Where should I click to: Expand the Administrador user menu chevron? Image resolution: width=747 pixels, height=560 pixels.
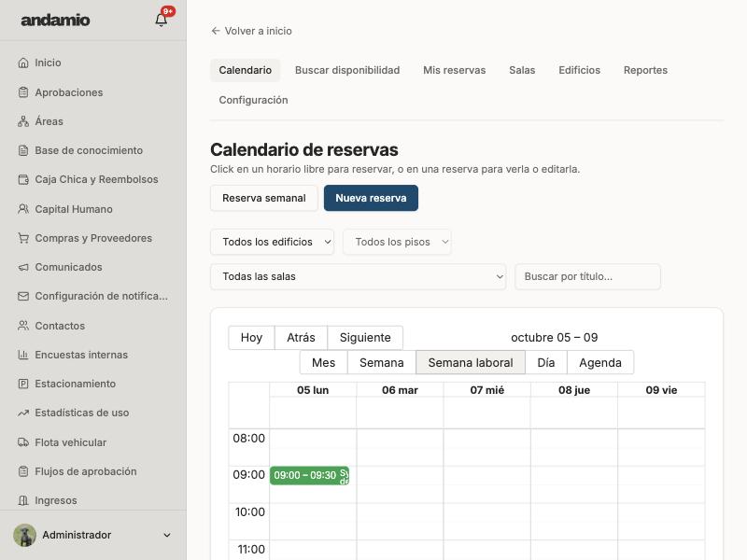click(x=167, y=535)
